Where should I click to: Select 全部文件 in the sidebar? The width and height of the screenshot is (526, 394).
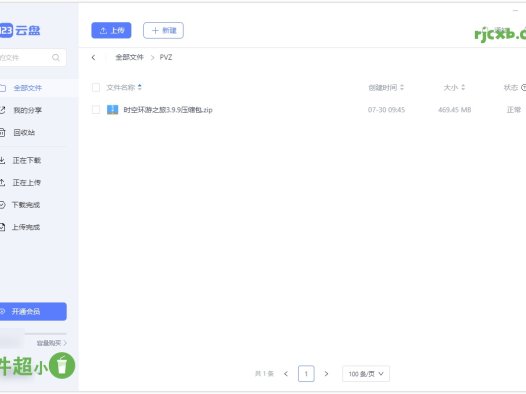click(39, 88)
